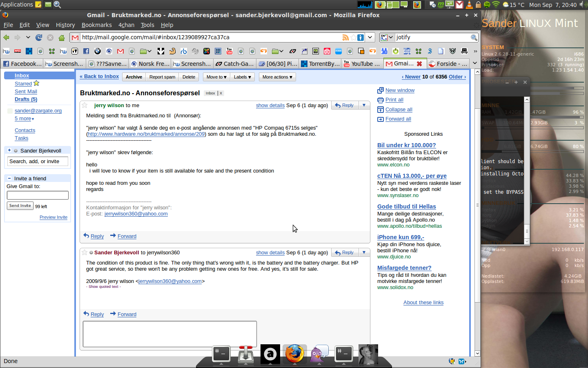Click the scrollbar of the overlay terminal window
The width and height of the screenshot is (588, 368).
[527, 170]
